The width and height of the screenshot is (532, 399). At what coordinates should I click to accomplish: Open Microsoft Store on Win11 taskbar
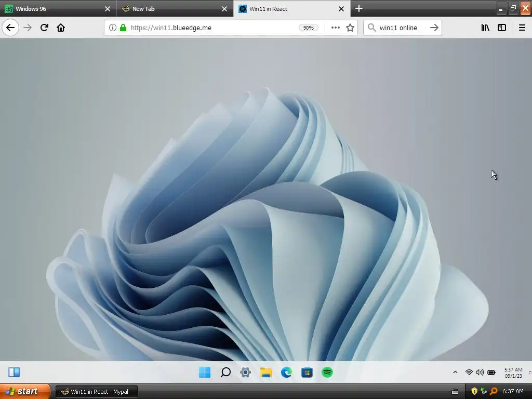(307, 372)
